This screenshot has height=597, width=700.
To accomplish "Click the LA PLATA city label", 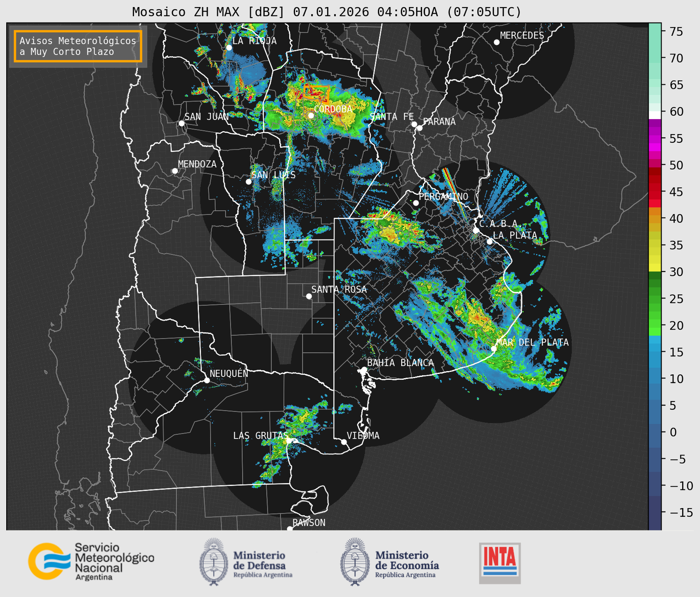I will click(515, 235).
